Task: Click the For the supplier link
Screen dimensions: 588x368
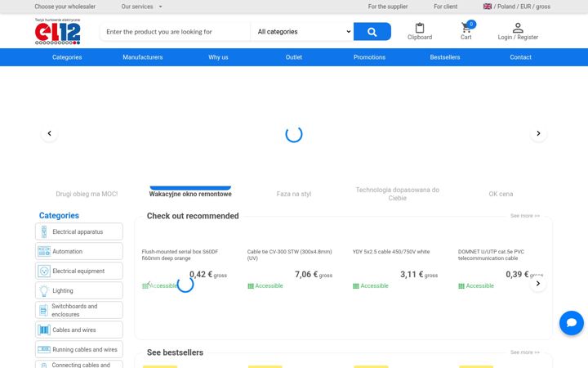Action: [388, 7]
